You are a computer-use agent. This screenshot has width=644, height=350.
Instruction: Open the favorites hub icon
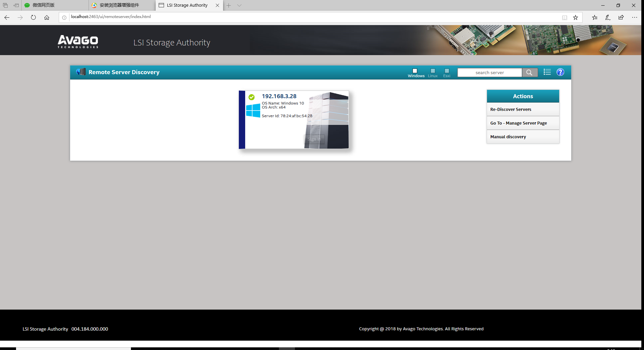(x=595, y=17)
